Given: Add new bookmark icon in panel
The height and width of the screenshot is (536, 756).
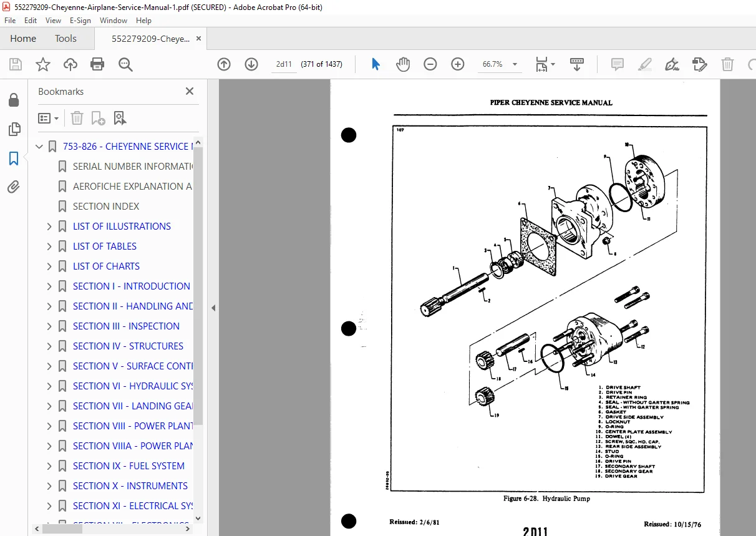Looking at the screenshot, I should (98, 118).
